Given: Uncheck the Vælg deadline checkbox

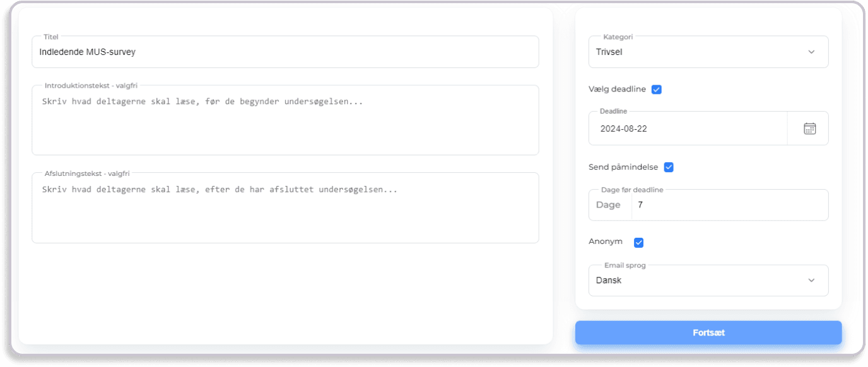Looking at the screenshot, I should tap(656, 90).
